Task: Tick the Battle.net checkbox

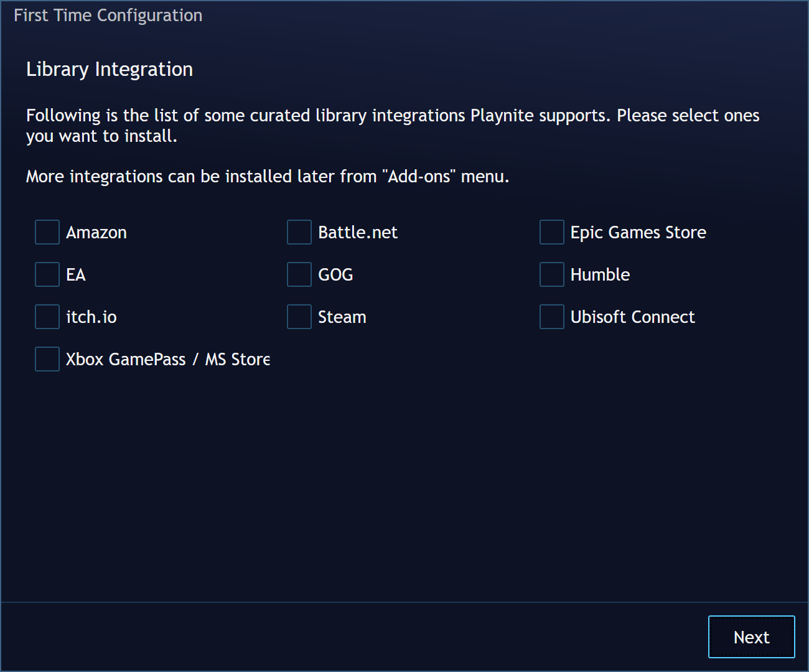Action: pos(299,232)
